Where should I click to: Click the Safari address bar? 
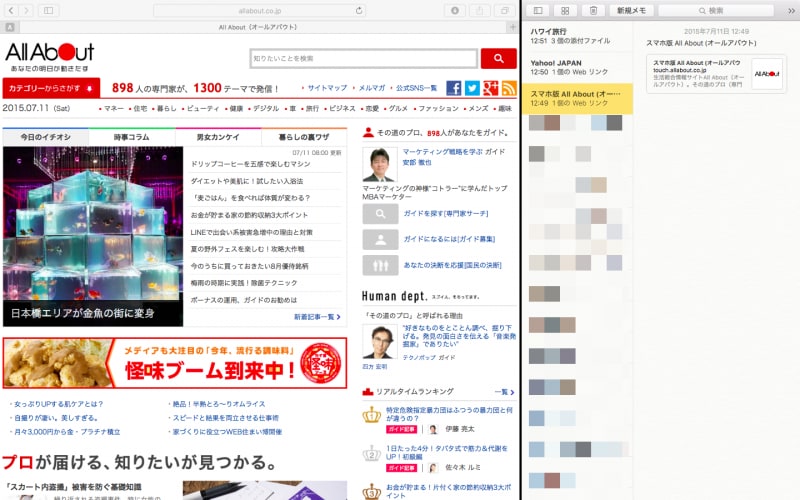pyautogui.click(x=259, y=10)
